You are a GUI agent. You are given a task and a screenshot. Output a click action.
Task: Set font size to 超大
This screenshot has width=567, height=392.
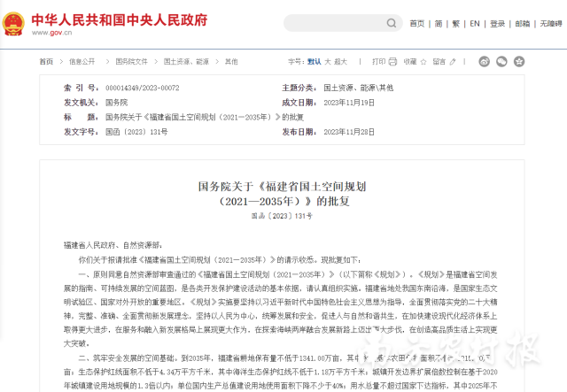pos(340,62)
